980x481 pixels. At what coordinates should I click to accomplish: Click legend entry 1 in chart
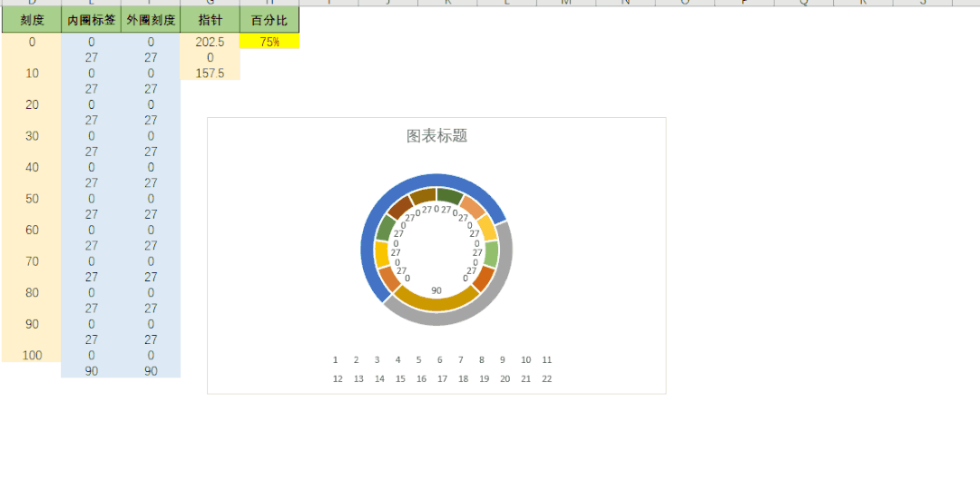[x=336, y=360]
